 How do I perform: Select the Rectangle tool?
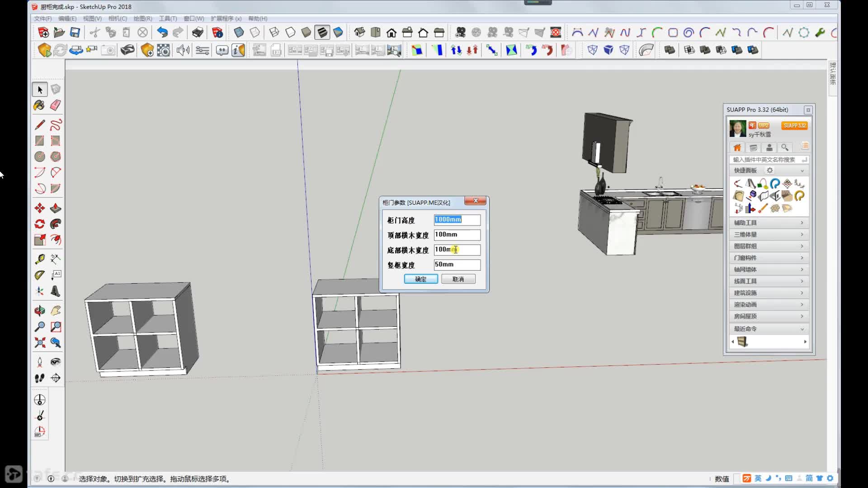click(39, 141)
